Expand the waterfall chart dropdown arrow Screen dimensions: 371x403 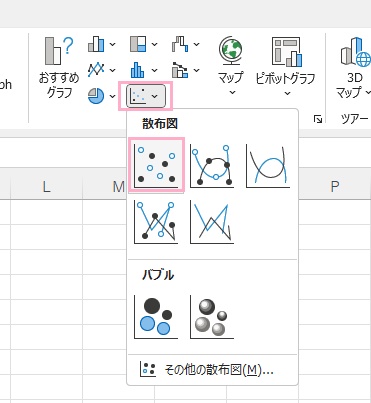[196, 44]
